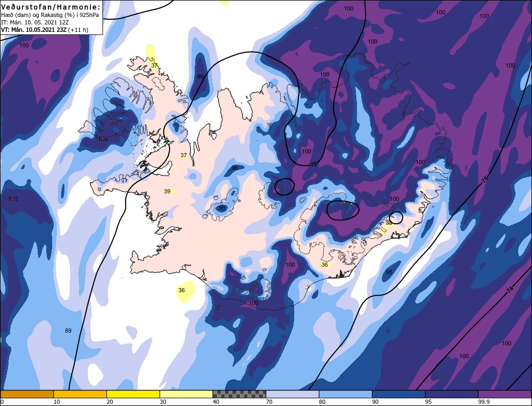The width and height of the screenshot is (532, 406).
Task: Click the '76' height contour label
Action: pyautogui.click(x=485, y=179)
